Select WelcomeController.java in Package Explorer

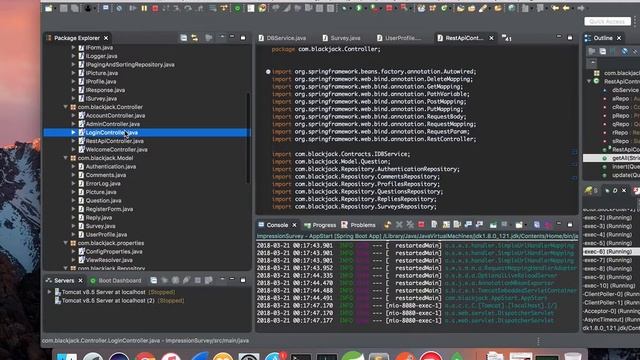tap(116, 149)
